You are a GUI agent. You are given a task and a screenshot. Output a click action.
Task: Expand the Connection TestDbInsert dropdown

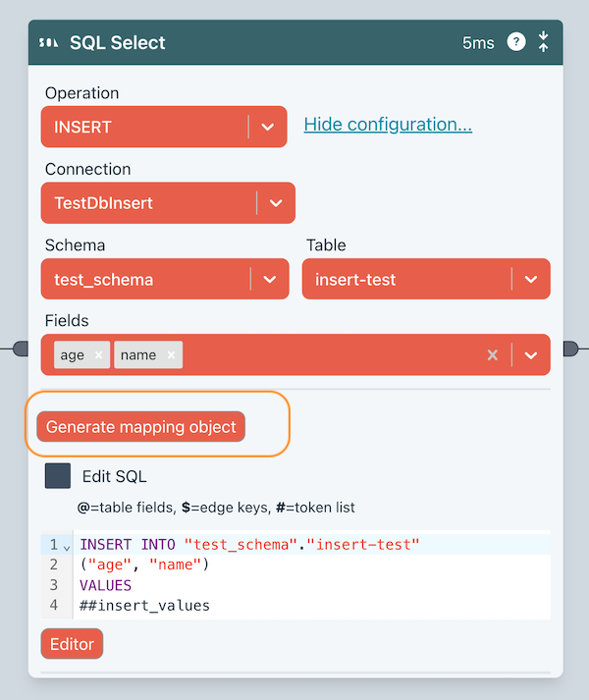pyautogui.click(x=275, y=203)
